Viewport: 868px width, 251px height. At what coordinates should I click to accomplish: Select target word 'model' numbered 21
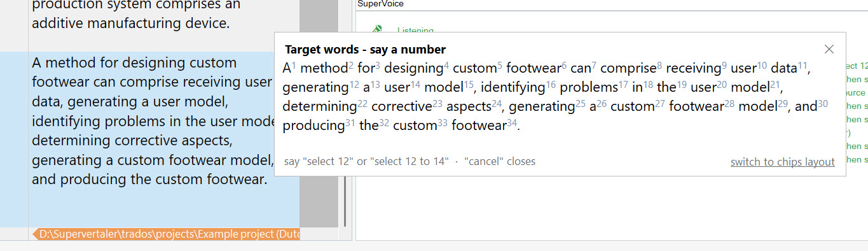click(x=750, y=87)
